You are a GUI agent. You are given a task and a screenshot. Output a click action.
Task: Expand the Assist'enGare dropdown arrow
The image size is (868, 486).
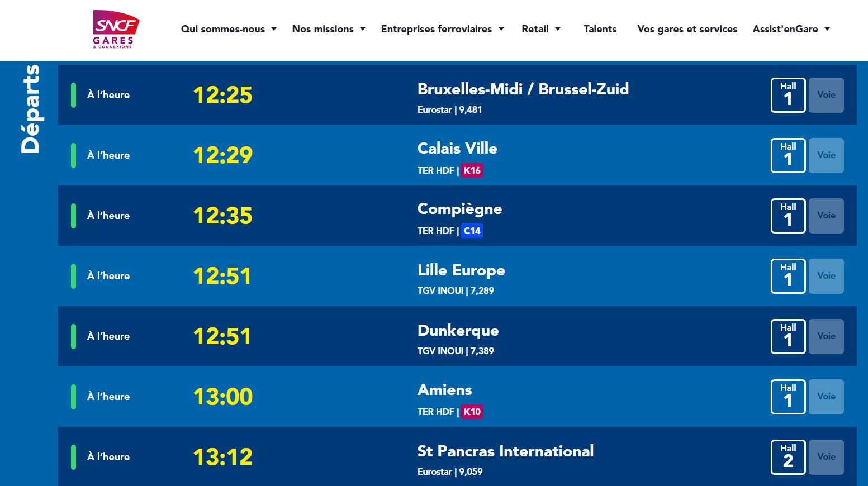click(827, 29)
